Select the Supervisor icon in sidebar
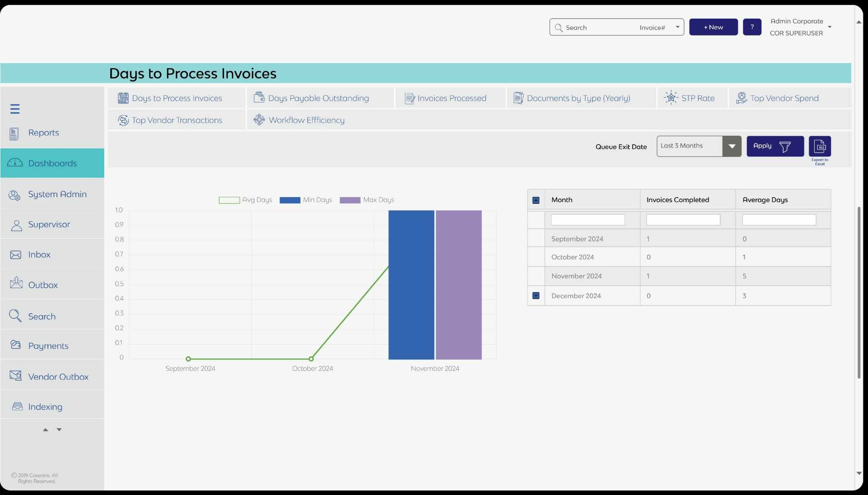Viewport: 868px width, 495px height. (16, 224)
